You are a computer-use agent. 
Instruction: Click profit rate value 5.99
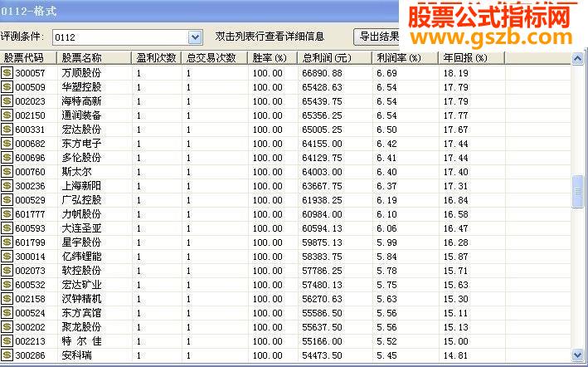click(386, 242)
